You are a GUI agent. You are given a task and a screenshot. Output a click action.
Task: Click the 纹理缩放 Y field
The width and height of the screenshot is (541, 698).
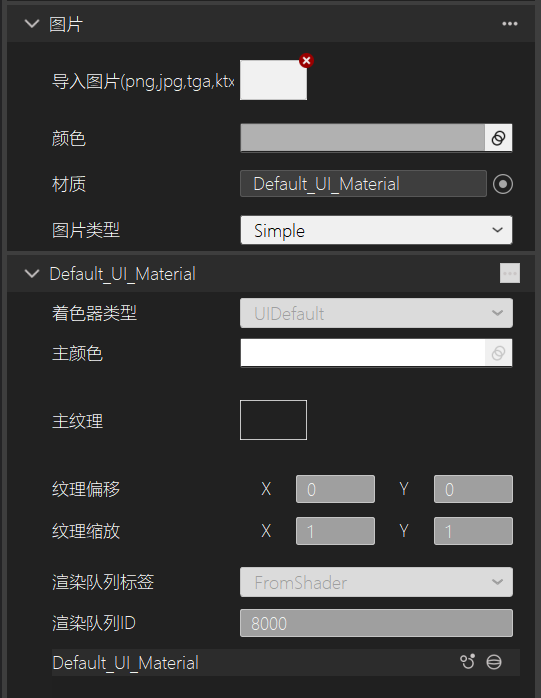[x=473, y=531]
